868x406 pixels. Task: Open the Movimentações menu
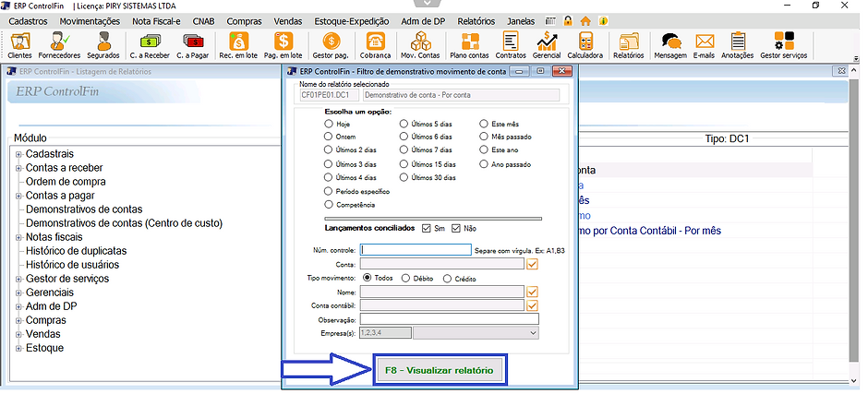click(90, 21)
